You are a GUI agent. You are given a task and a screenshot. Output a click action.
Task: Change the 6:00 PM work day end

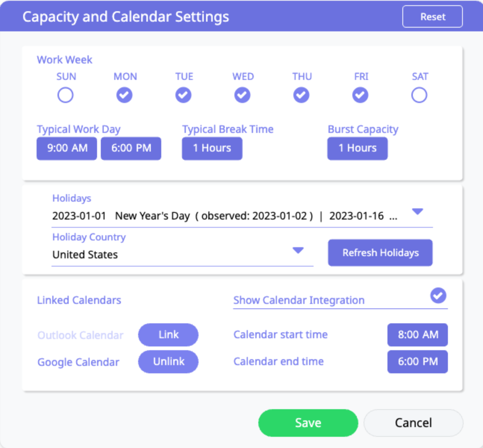131,148
